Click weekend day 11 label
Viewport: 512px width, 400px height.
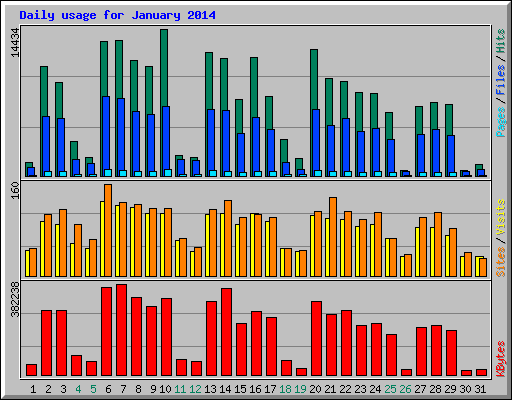(x=180, y=389)
